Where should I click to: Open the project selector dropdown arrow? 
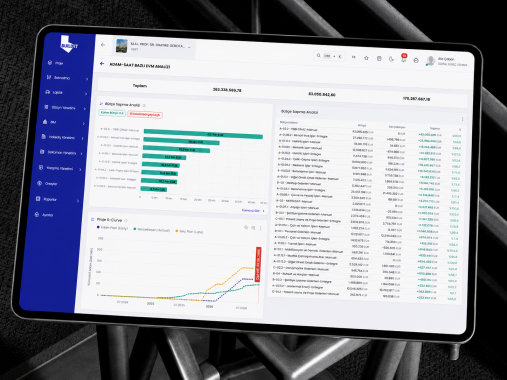pyautogui.click(x=189, y=47)
